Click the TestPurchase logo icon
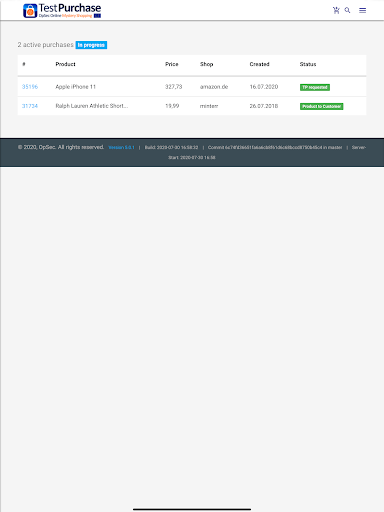Screen dimensions: 384x512 pos(30,11)
